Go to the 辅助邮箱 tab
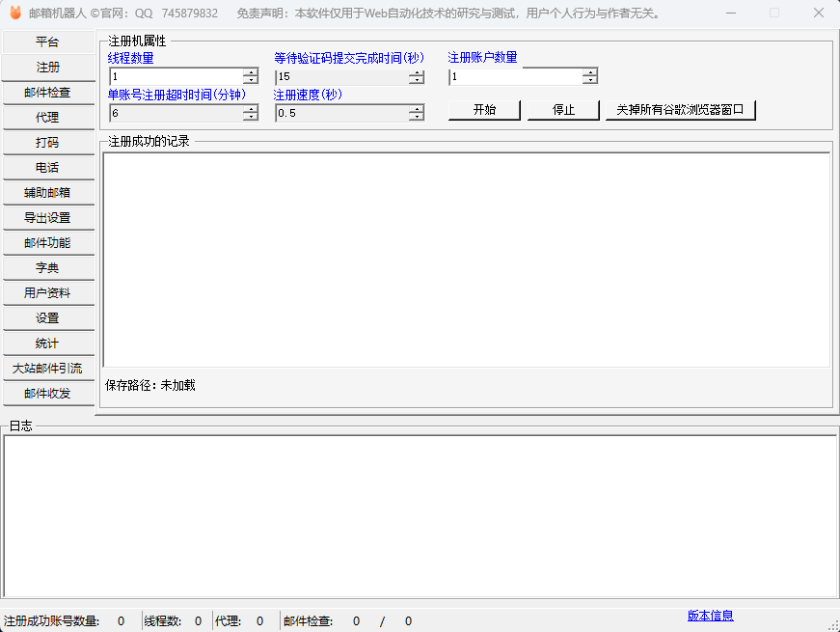The width and height of the screenshot is (840, 632). (x=47, y=193)
